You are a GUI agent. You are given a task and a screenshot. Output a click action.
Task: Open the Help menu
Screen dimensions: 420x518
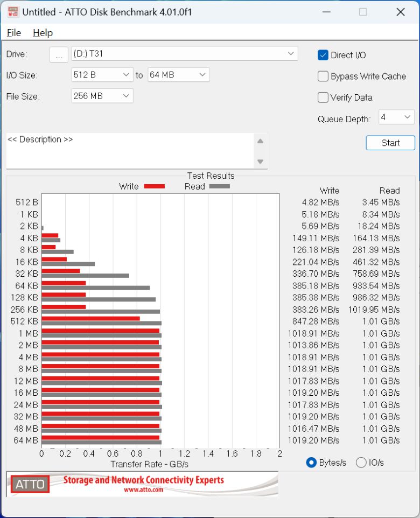(43, 33)
